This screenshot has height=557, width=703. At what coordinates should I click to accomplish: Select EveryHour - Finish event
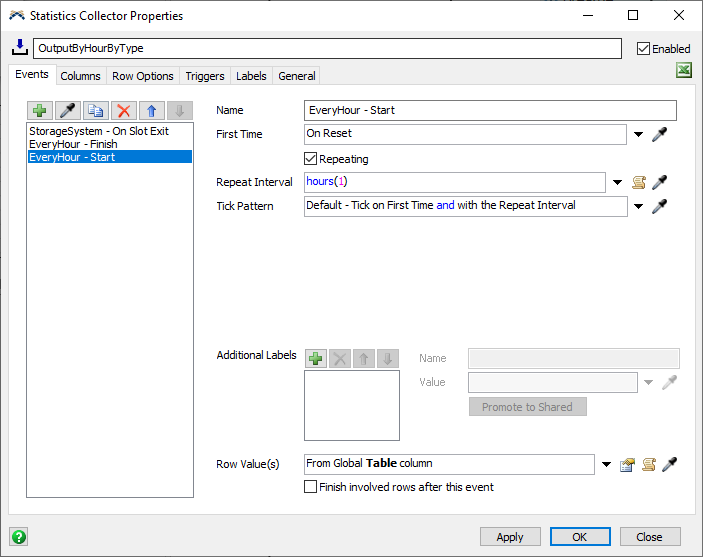click(x=110, y=144)
